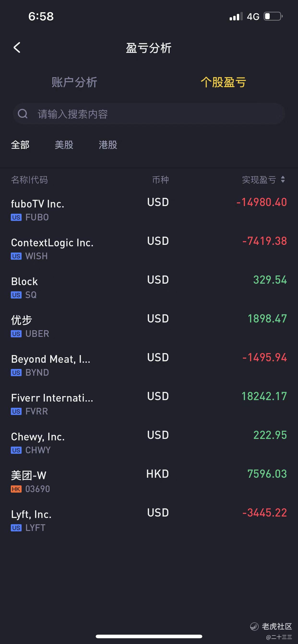Open the 美团-W stock entry

point(149,482)
